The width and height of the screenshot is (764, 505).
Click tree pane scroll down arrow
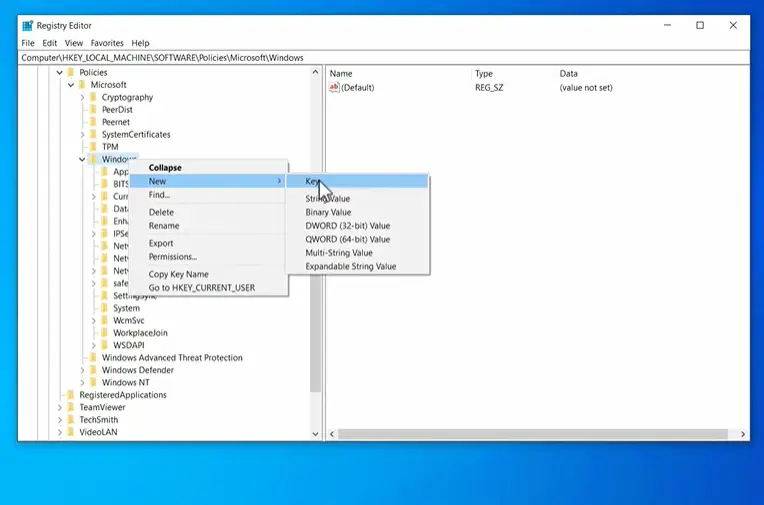click(315, 434)
